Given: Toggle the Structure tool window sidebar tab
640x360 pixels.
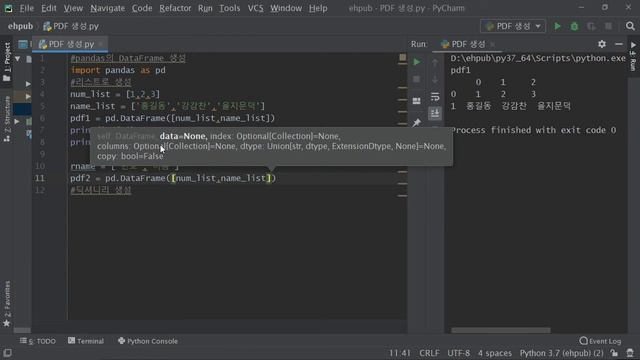Looking at the screenshot, I should pyautogui.click(x=7, y=119).
